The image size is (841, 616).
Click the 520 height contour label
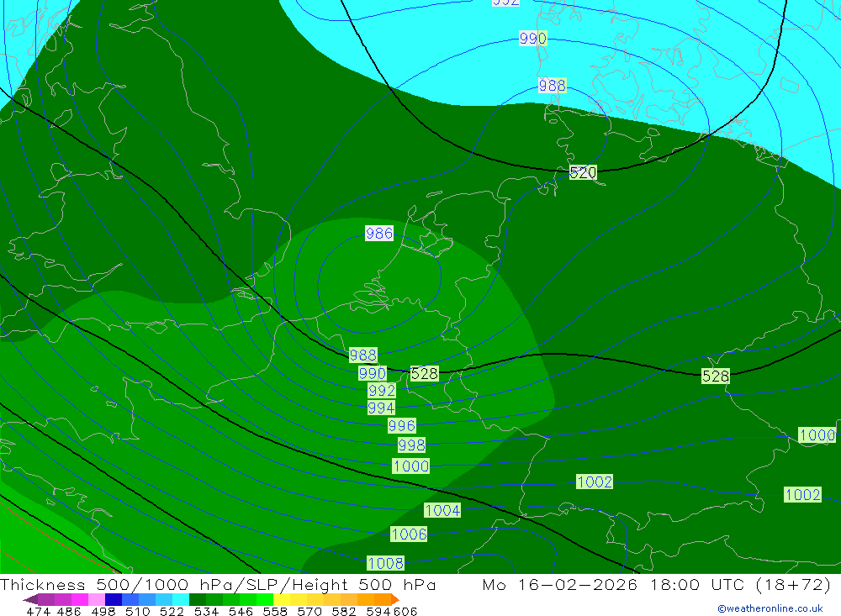(x=583, y=172)
